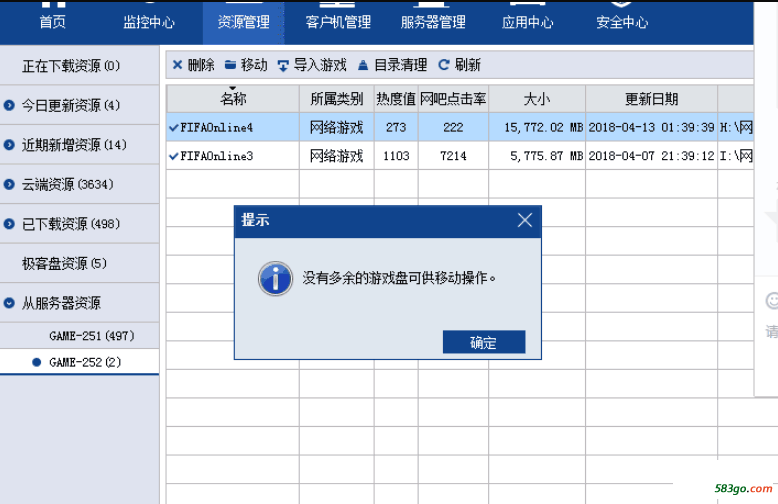Screen dimensions: 778x504
Task: Open the 监控中心 tab
Action: 149,22
